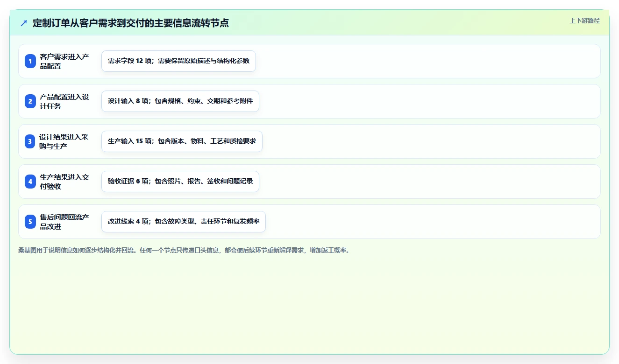Select node label 售后问题回流产品改进
Image resolution: width=619 pixels, height=364 pixels.
point(64,222)
